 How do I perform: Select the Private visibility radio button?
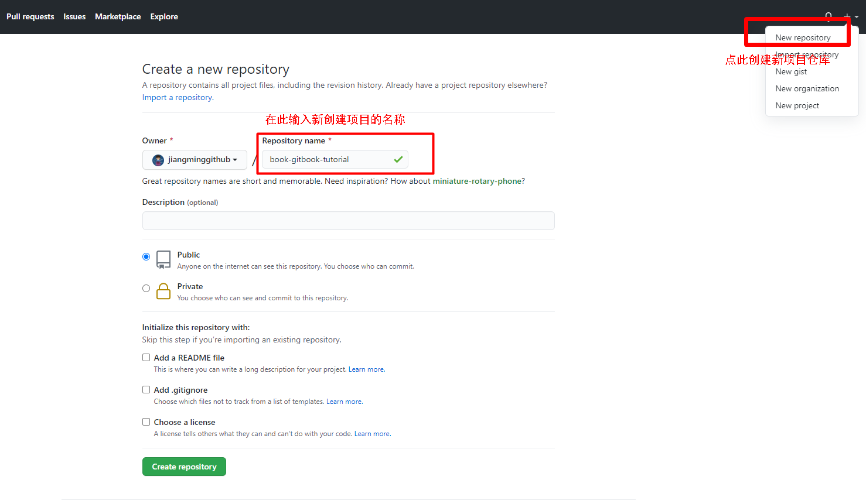pyautogui.click(x=146, y=289)
